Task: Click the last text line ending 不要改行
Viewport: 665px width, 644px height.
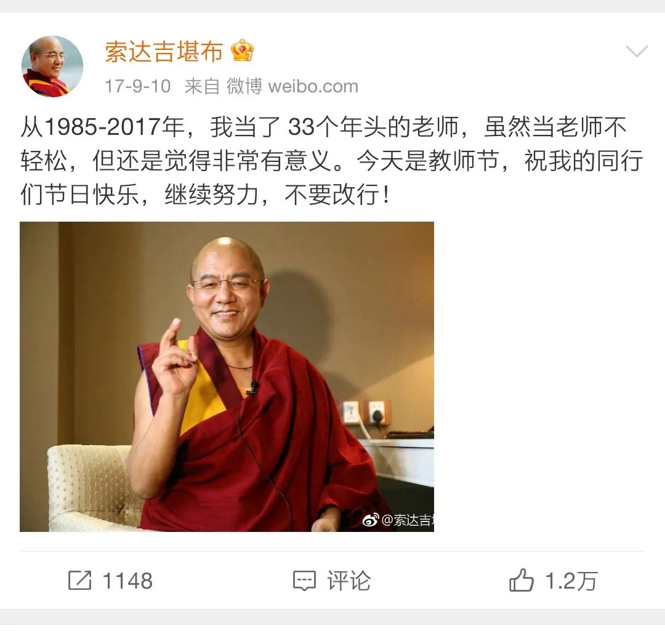Action: coord(205,195)
